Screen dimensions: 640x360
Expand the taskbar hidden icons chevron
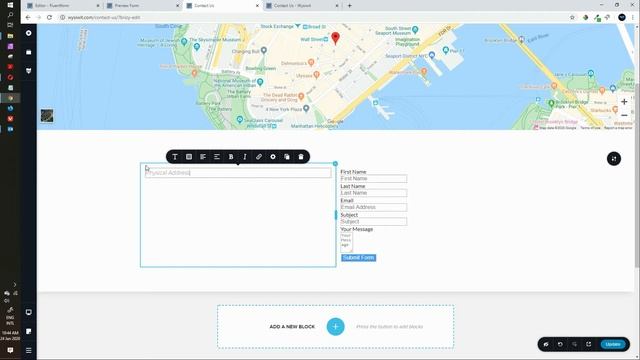[15, 284]
